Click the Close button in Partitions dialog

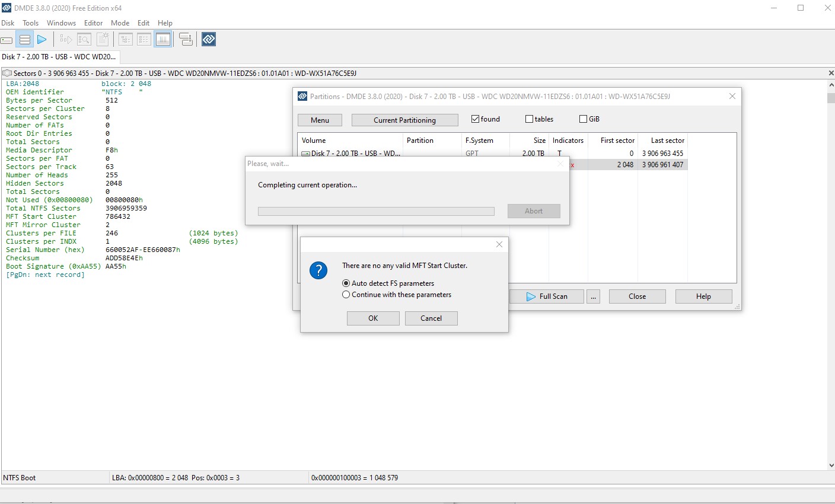click(x=638, y=296)
